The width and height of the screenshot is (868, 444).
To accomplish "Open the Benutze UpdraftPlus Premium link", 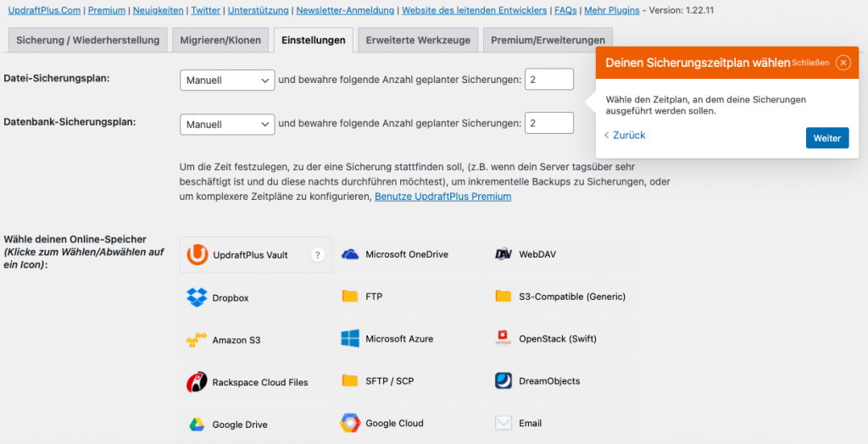I will (442, 197).
